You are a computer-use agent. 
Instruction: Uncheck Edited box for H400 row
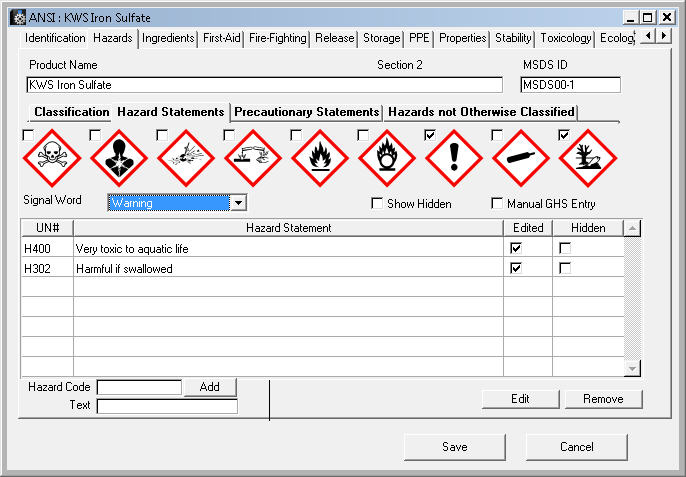tap(516, 248)
